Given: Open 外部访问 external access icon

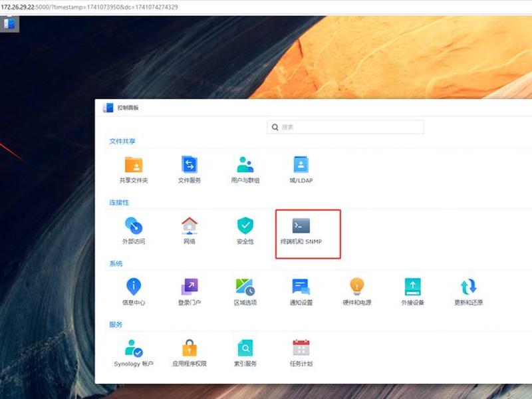Looking at the screenshot, I should pyautogui.click(x=134, y=225).
